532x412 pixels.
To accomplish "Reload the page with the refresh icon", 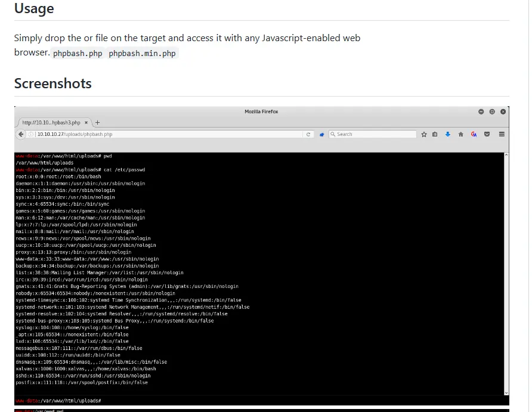I will point(308,134).
